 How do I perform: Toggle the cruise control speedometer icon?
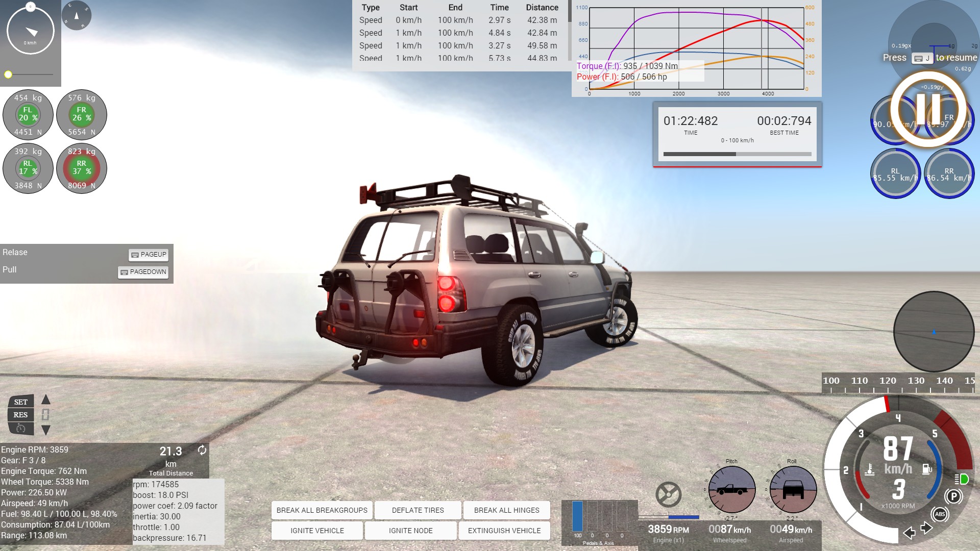21,428
